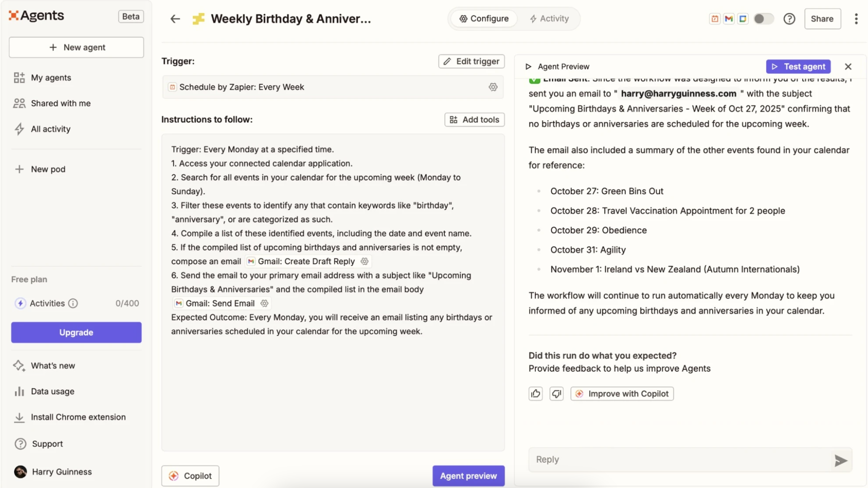Switch to the Configure tab

[x=484, y=18]
